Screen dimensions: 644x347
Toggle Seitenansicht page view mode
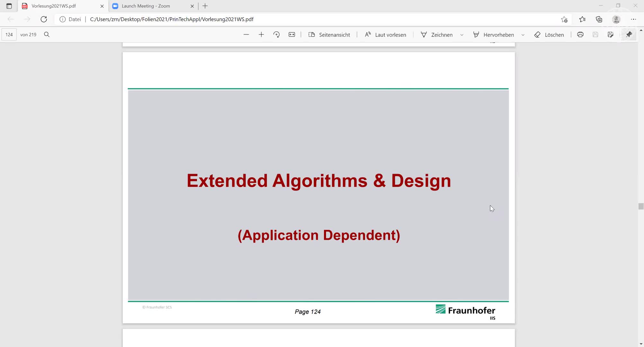(329, 34)
